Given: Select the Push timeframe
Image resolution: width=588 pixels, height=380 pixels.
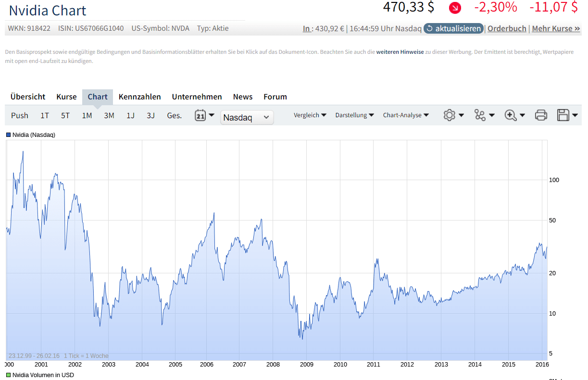Looking at the screenshot, I should click(20, 115).
